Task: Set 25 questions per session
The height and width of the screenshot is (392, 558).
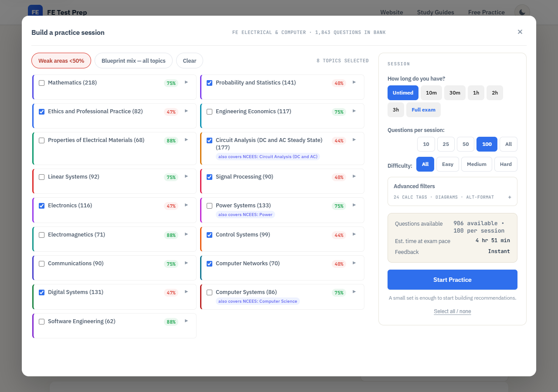Action: pos(446,144)
